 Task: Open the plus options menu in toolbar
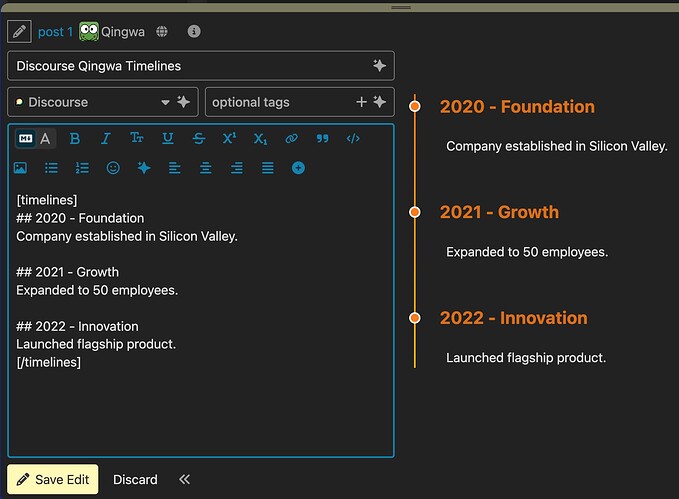coord(298,168)
